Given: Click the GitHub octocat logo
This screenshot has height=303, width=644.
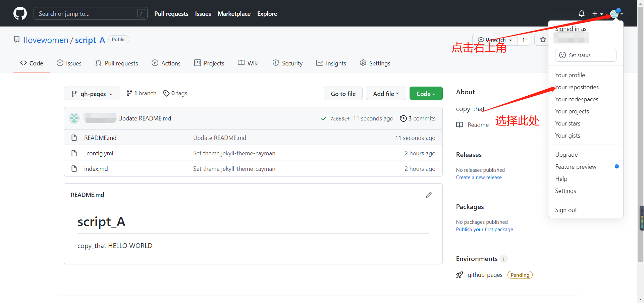Looking at the screenshot, I should [x=20, y=13].
